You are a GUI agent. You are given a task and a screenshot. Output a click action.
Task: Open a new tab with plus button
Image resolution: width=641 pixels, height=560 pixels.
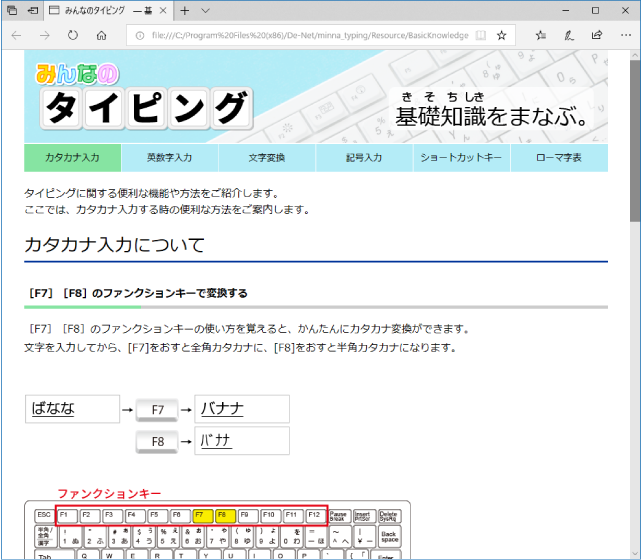click(185, 10)
